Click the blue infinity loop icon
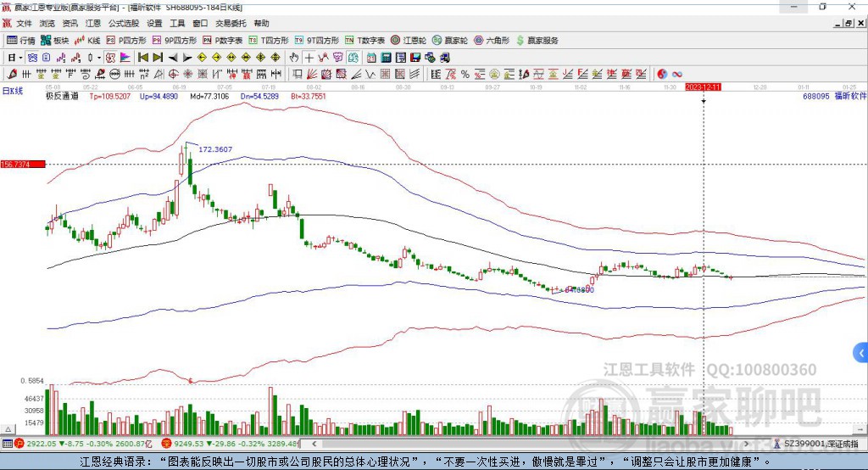This screenshot has width=868, height=470. [x=677, y=75]
